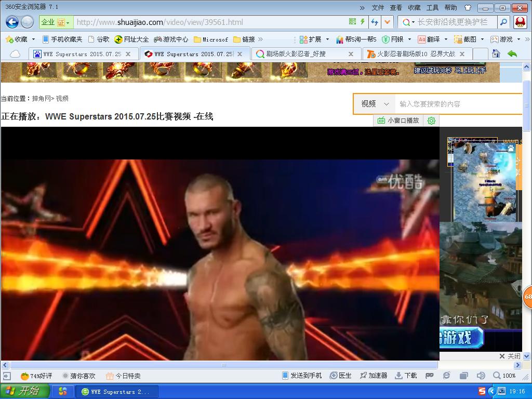The image size is (532, 399).
Task: Click the sidebar toggle icon bottom-left
Action: point(6,376)
